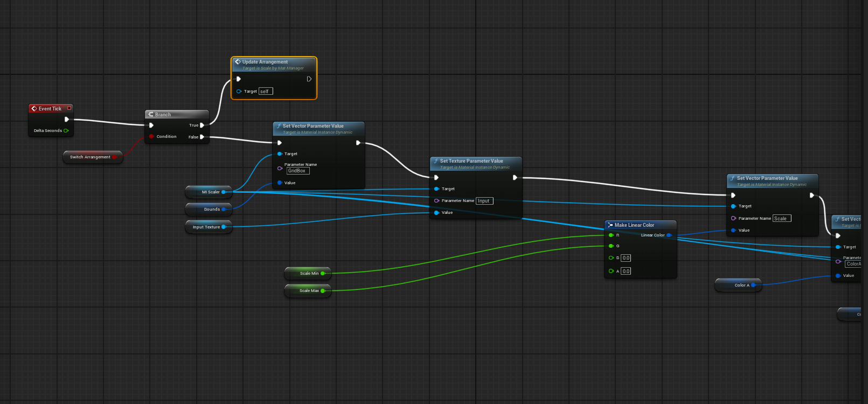Screen dimensions: 868x404
Task: Click the Delta Seconds green output pin
Action: 66,131
